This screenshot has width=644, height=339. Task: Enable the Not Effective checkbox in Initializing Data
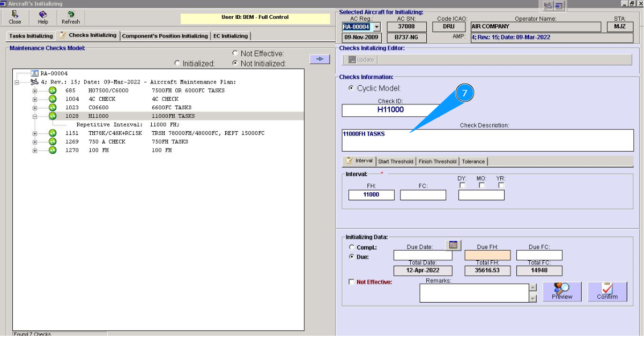coord(351,282)
